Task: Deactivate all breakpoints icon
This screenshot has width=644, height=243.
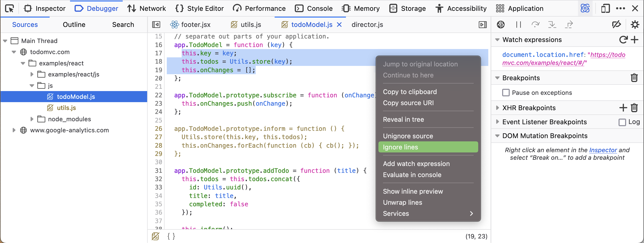Action: click(x=616, y=25)
